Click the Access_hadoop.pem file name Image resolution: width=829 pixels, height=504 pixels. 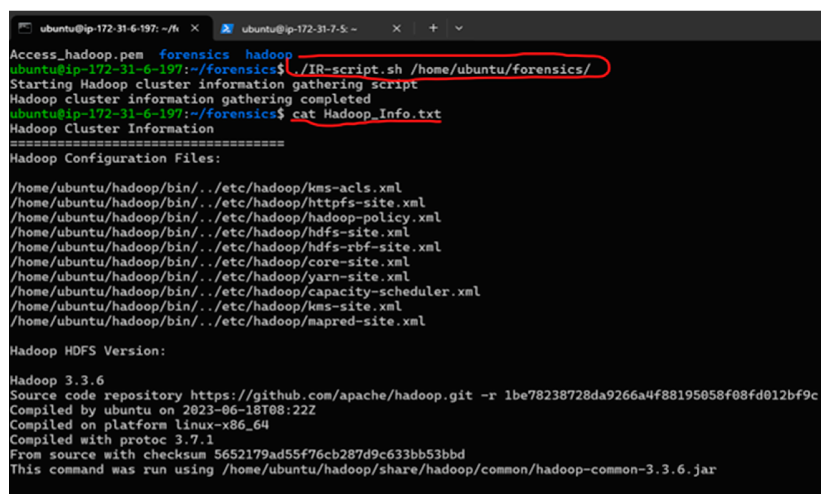76,55
